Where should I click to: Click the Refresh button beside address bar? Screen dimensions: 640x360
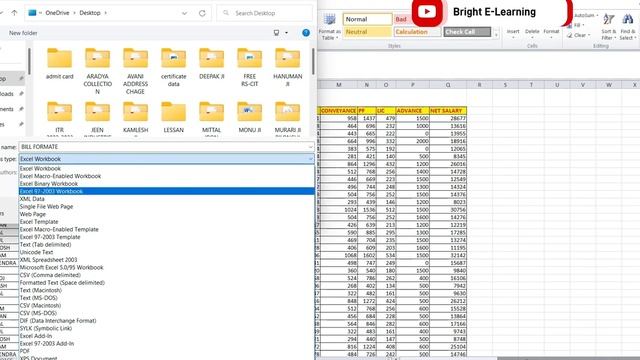point(202,13)
